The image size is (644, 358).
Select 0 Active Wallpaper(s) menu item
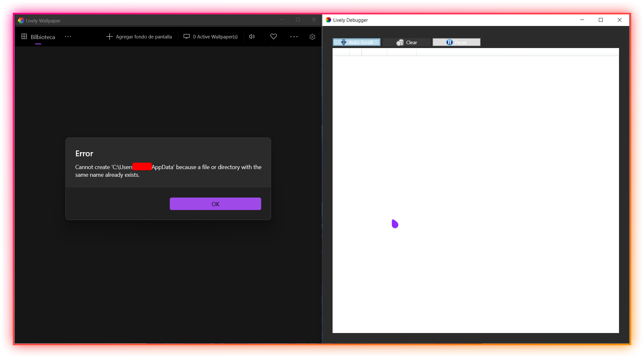tap(215, 37)
